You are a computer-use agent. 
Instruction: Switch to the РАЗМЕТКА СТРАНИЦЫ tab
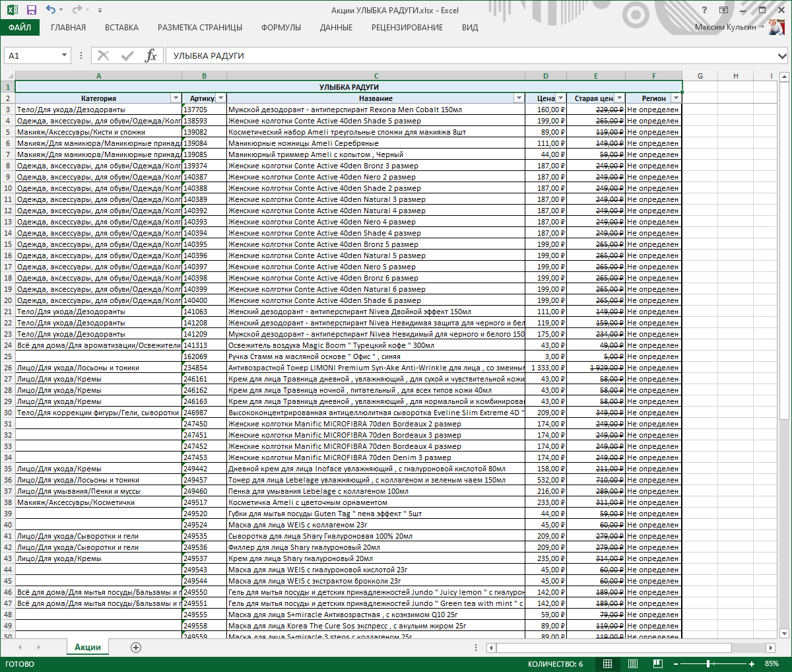coord(200,28)
